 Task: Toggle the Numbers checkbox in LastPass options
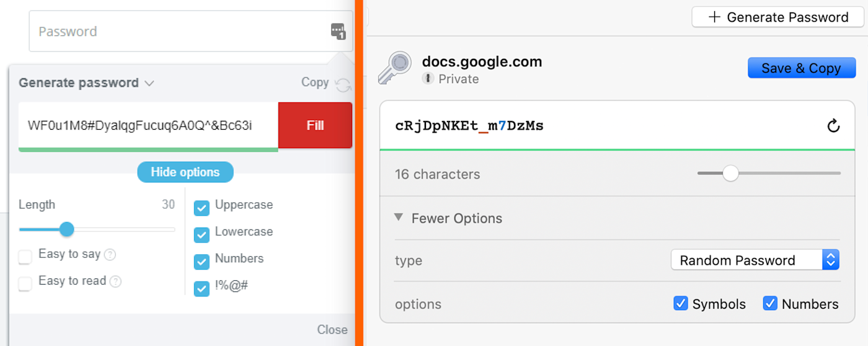pyautogui.click(x=201, y=262)
